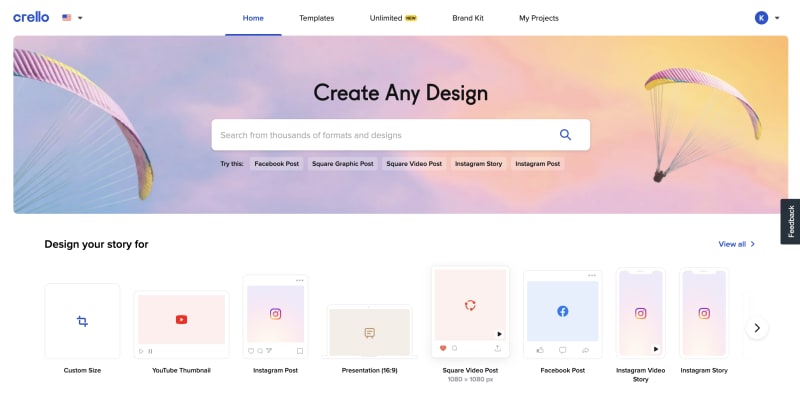Click the Presentation chat board icon
800x397 pixels.
(370, 333)
